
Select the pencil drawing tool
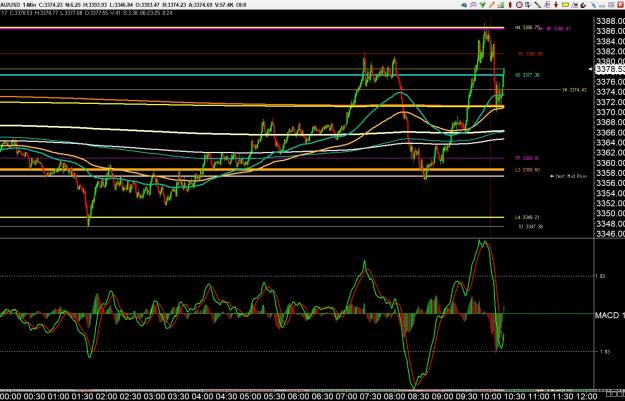(x=492, y=5)
